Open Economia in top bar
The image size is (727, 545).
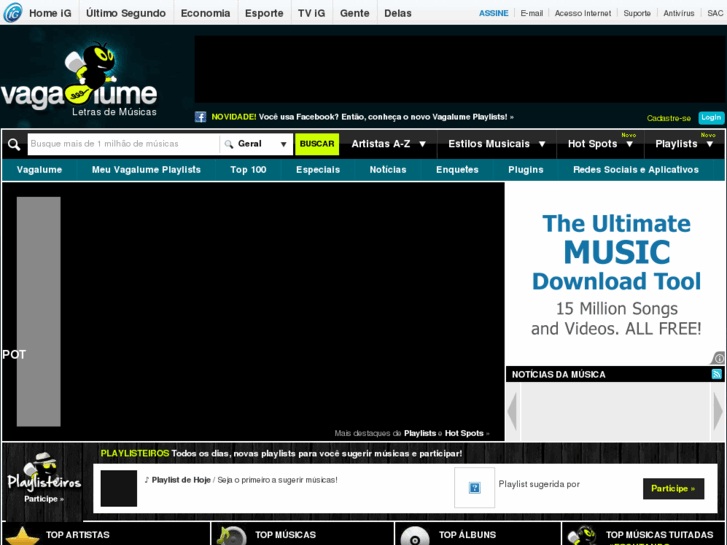click(x=205, y=13)
